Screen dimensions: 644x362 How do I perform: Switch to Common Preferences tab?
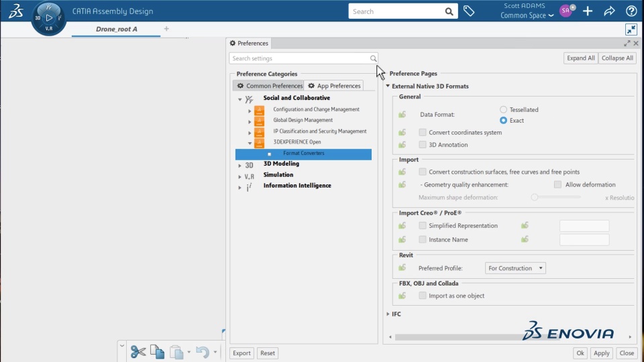point(270,85)
